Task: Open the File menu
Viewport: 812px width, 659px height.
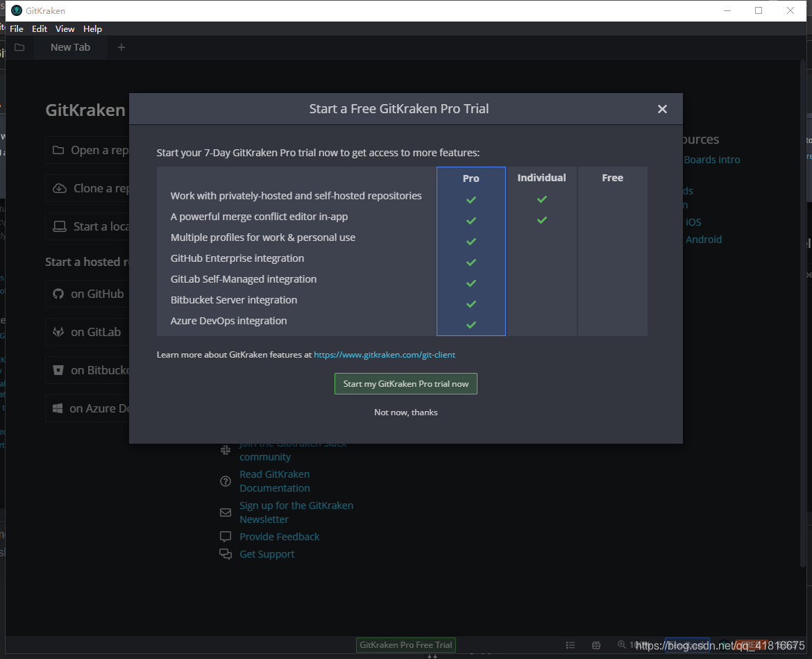Action: (x=17, y=29)
